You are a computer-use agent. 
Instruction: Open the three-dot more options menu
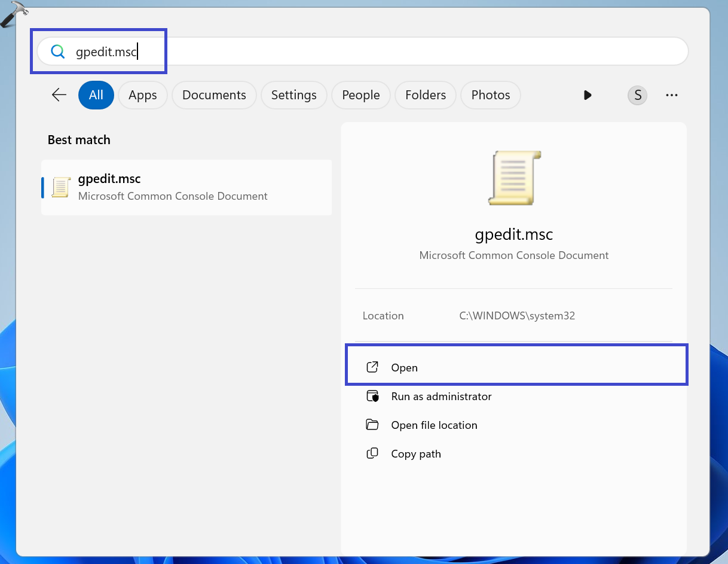point(671,95)
